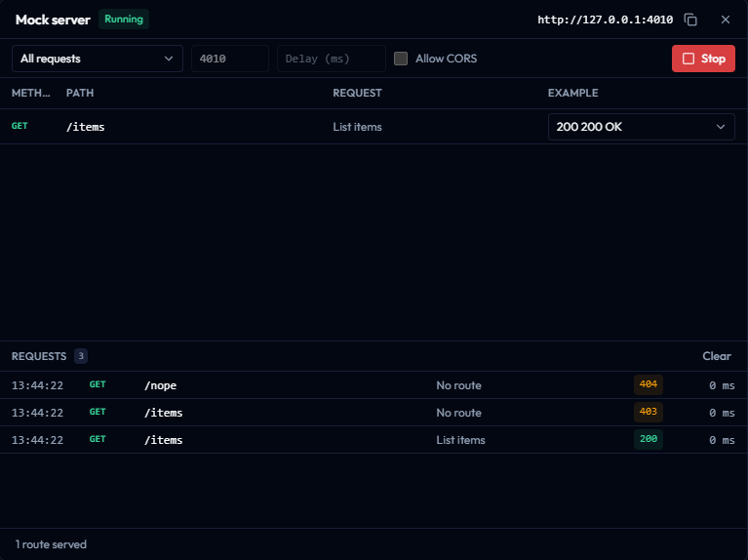The image size is (748, 560).
Task: Click the Mock server title
Action: 53,20
